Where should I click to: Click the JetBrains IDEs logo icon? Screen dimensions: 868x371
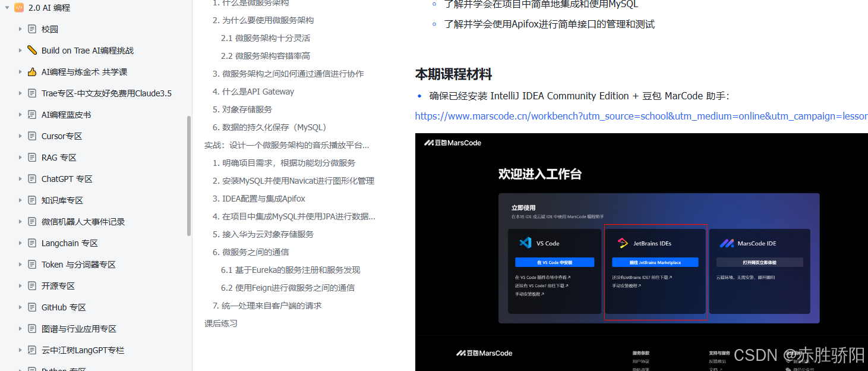click(622, 243)
